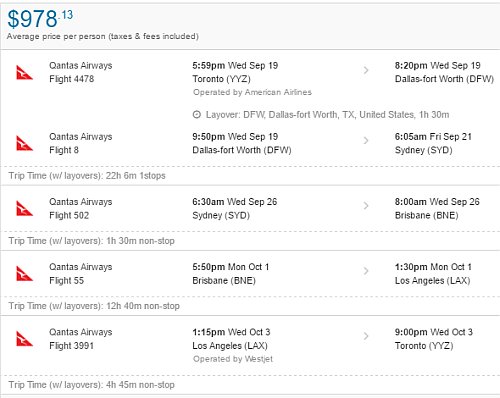
Task: Click the arrow between Dallas-fort Worth and Sydney
Action: [x=366, y=141]
